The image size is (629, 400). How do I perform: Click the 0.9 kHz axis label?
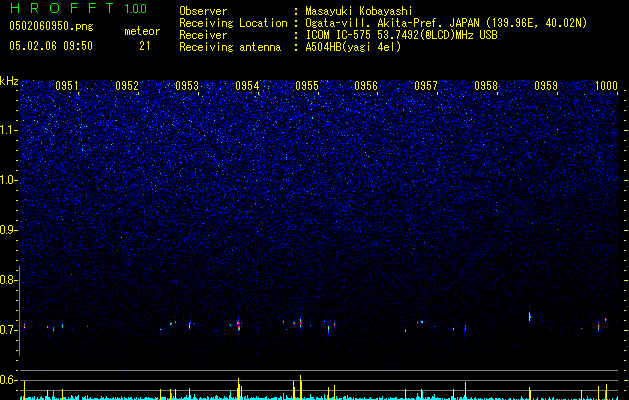click(9, 230)
